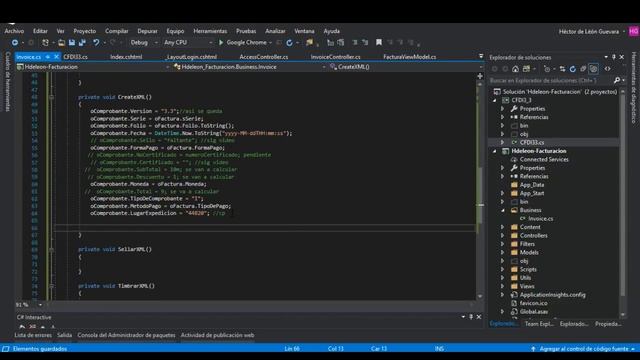Open Consola del Administrador de paquetes tab
This screenshot has width=640, height=360.
(126, 335)
